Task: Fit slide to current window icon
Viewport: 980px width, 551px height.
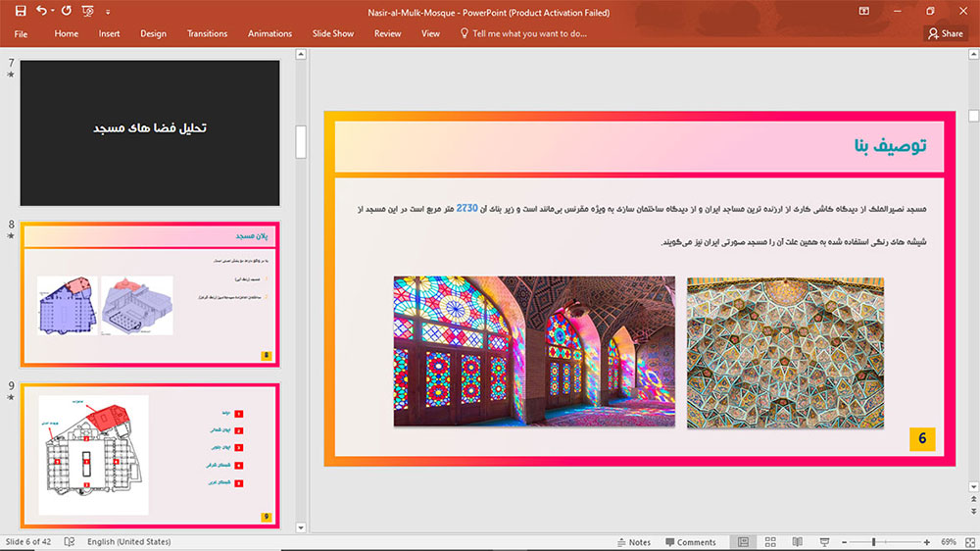Action: [970, 542]
